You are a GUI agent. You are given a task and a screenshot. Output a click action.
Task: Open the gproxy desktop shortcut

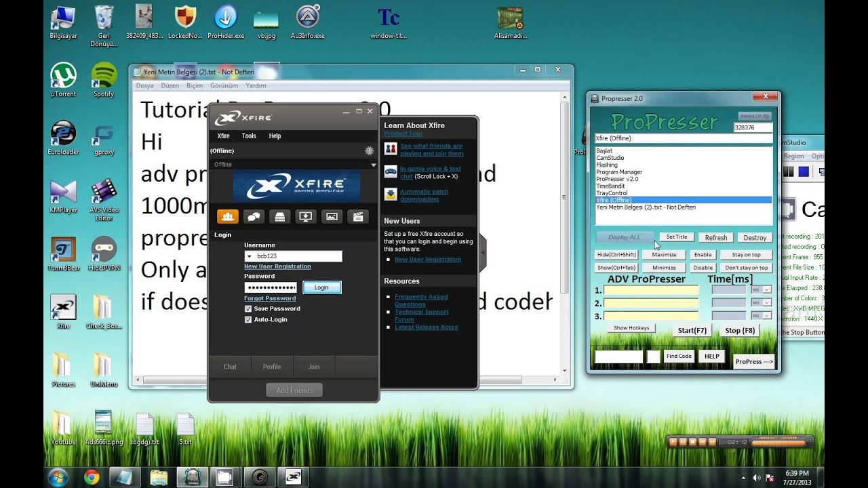[x=104, y=138]
